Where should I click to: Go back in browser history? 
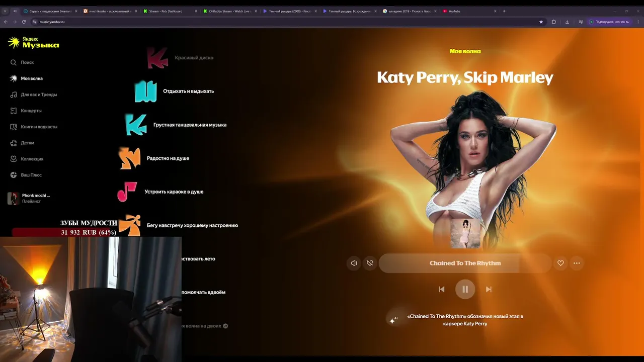(6, 22)
